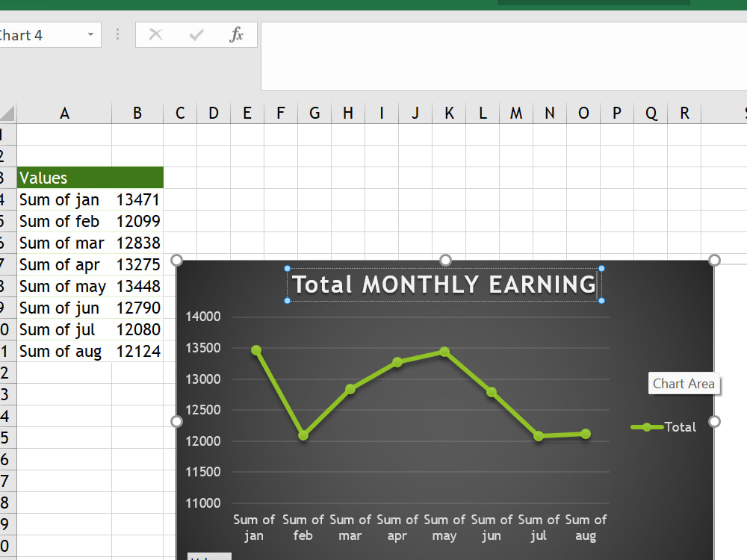747x560 pixels.
Task: Click the Enter checkmark formula bar icon
Action: click(x=196, y=34)
